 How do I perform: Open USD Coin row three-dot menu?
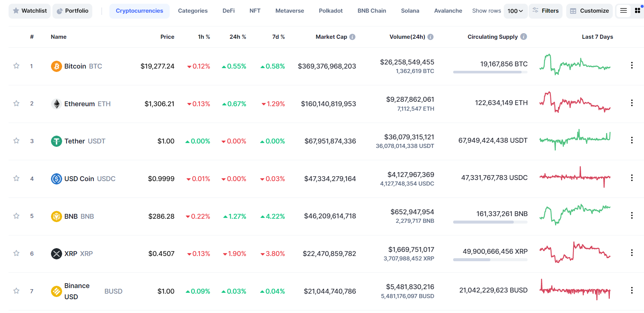[632, 178]
